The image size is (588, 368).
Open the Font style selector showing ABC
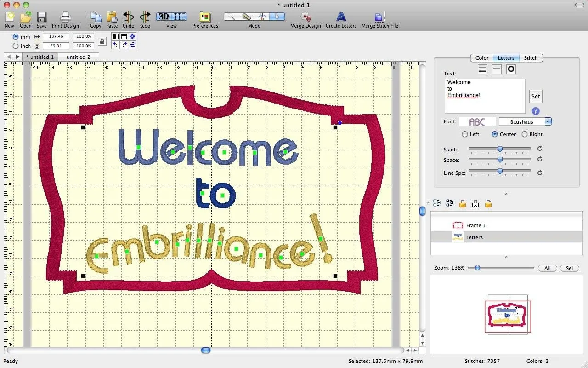coord(477,121)
